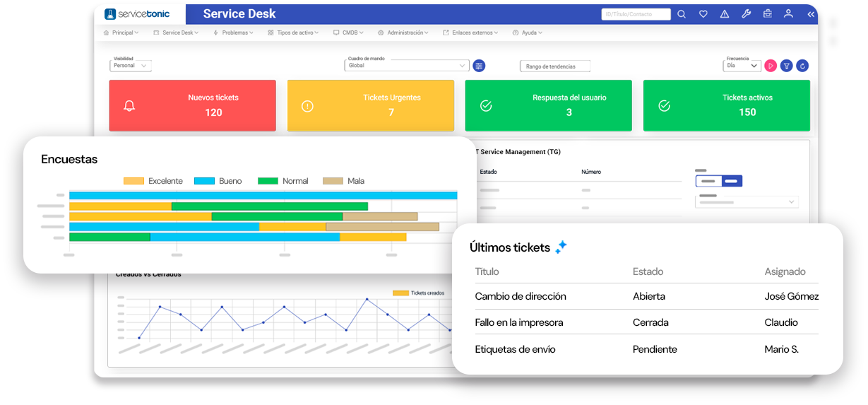
Task: Open the Cuadro de mando Global dropdown
Action: [x=406, y=66]
